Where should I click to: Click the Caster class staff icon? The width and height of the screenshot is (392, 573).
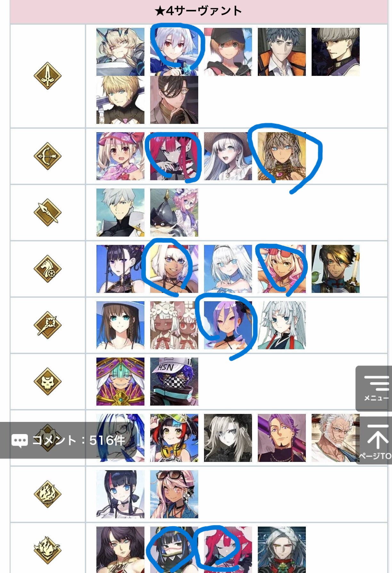pyautogui.click(x=47, y=325)
